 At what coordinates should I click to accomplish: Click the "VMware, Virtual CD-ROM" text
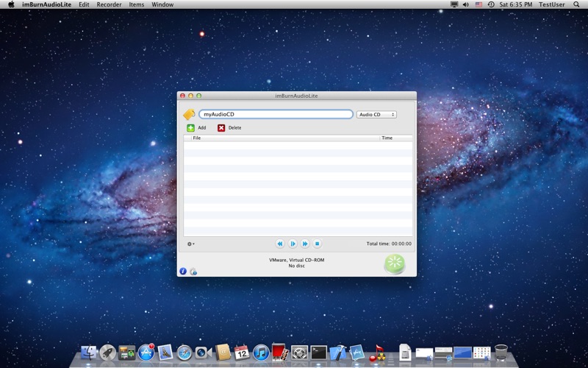pyautogui.click(x=297, y=260)
